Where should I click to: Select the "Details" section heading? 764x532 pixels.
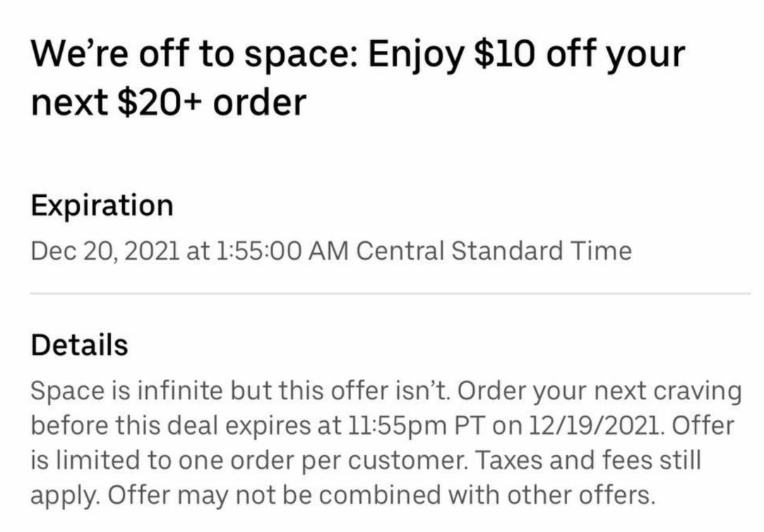(x=79, y=345)
